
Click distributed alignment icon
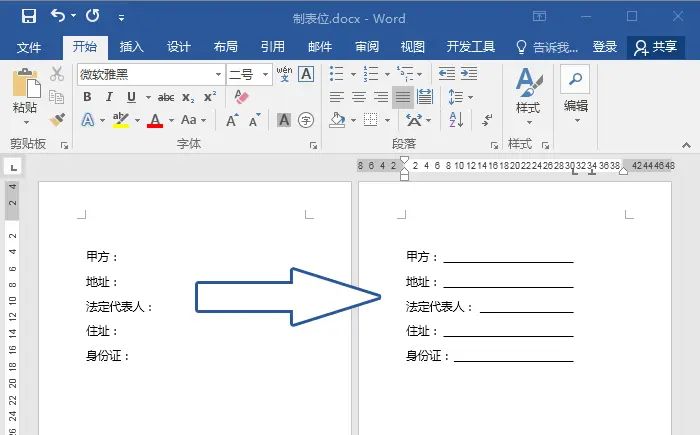click(x=425, y=97)
